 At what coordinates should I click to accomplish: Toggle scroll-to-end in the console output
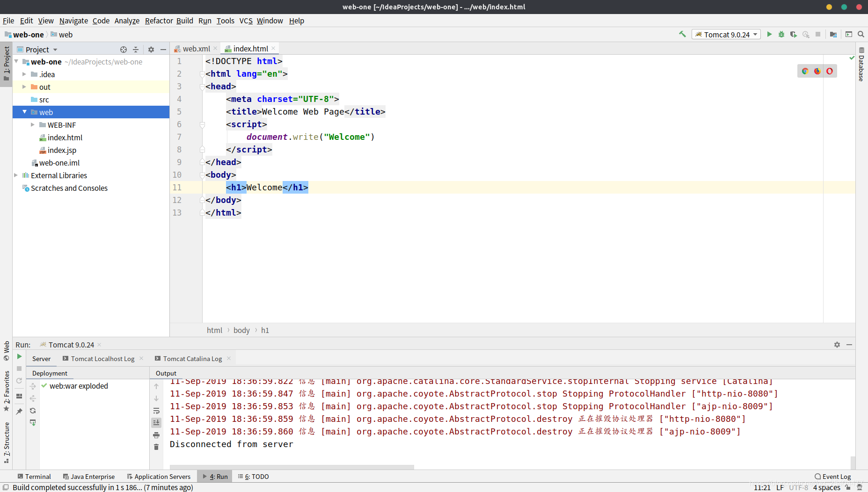point(156,422)
